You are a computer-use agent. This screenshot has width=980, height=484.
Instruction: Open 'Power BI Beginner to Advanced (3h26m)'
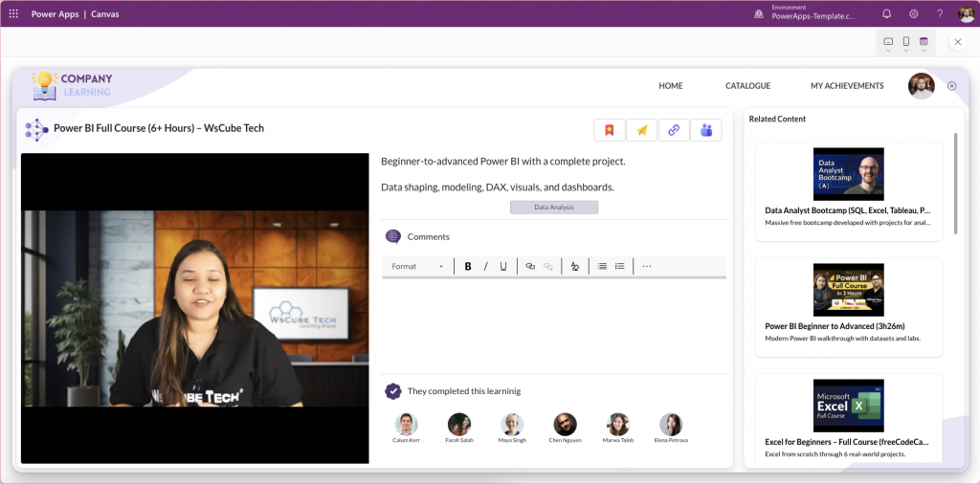tap(835, 326)
